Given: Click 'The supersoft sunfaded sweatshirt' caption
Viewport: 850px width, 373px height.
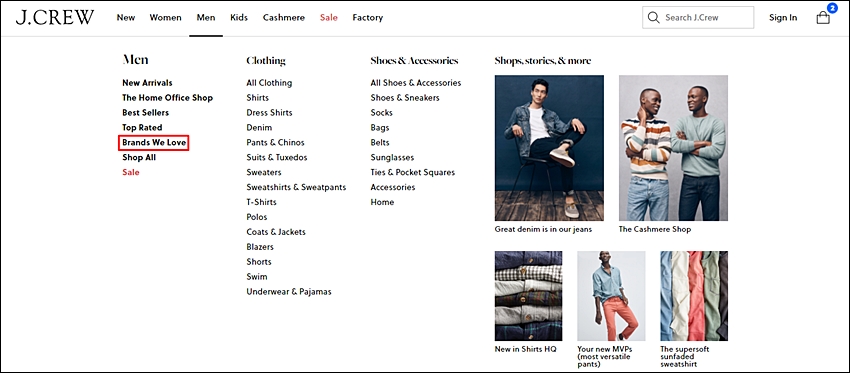Looking at the screenshot, I should (x=685, y=357).
